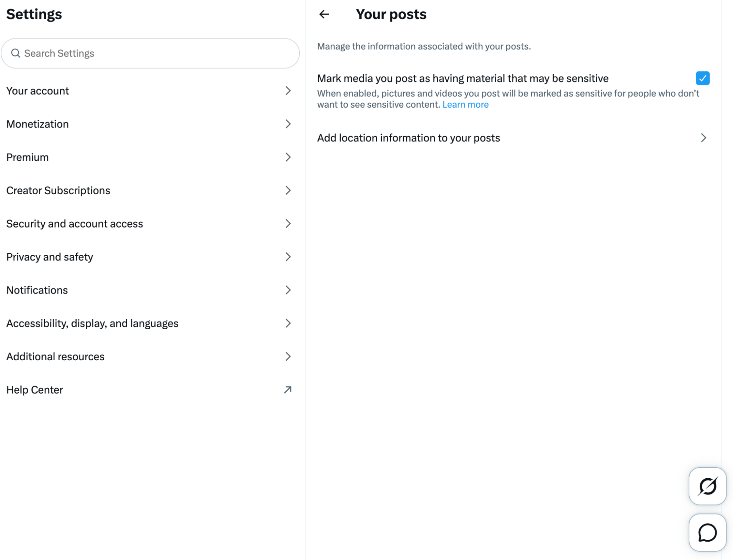Follow the Learn more link
Viewport: 733px width, 560px height.
465,104
